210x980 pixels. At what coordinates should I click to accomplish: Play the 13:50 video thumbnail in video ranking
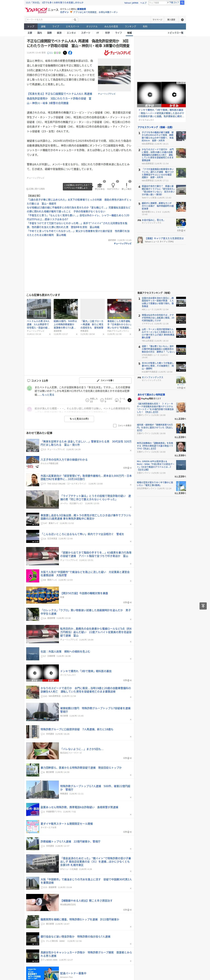click(181, 350)
